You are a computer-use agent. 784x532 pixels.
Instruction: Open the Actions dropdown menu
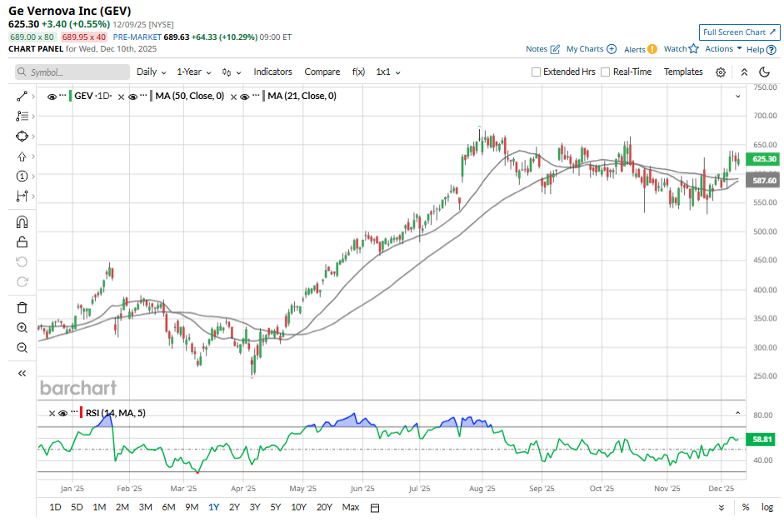[723, 49]
